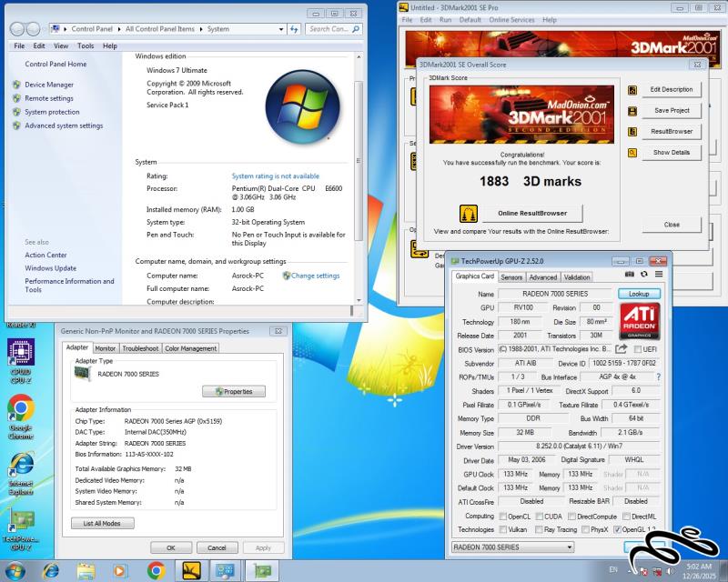Click GPU-Z screenshot camera icon
Image resolution: width=728 pixels, height=582 pixels.
[630, 274]
